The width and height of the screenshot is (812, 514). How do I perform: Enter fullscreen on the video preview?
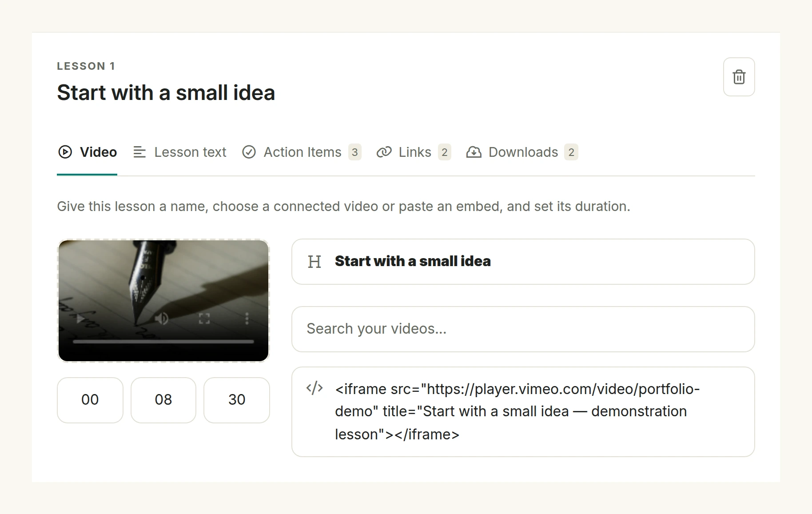tap(204, 319)
